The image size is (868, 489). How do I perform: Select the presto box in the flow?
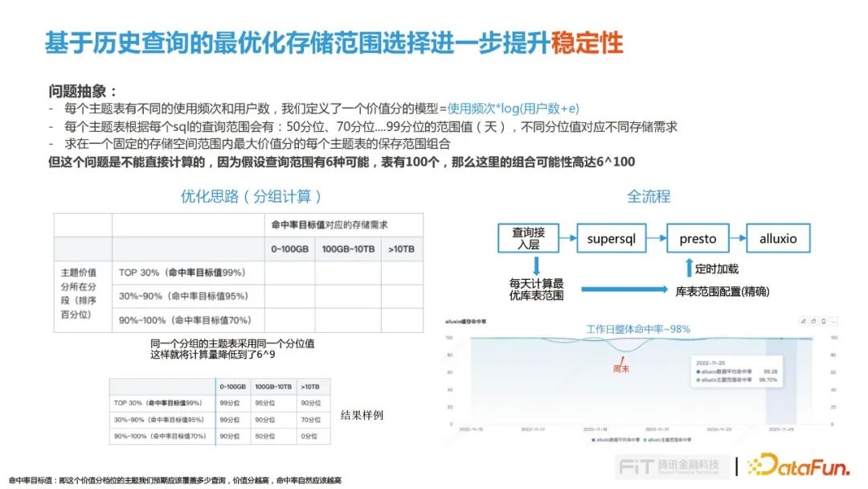click(697, 239)
